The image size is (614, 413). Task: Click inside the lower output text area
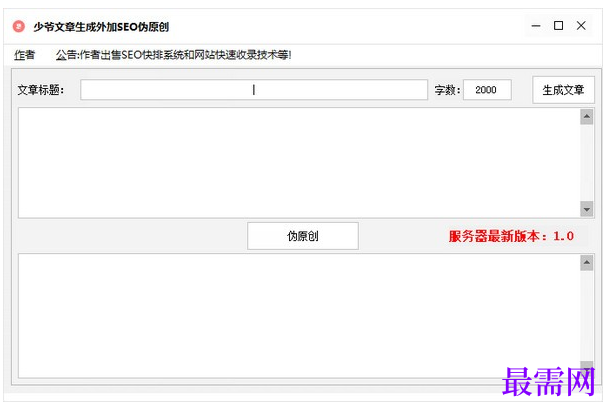coord(299,316)
